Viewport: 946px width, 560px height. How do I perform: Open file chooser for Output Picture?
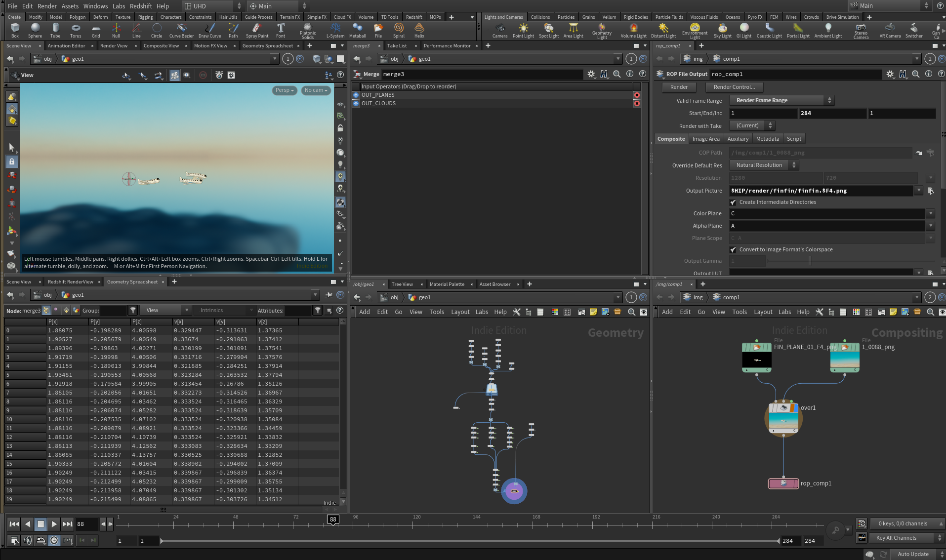coord(931,191)
